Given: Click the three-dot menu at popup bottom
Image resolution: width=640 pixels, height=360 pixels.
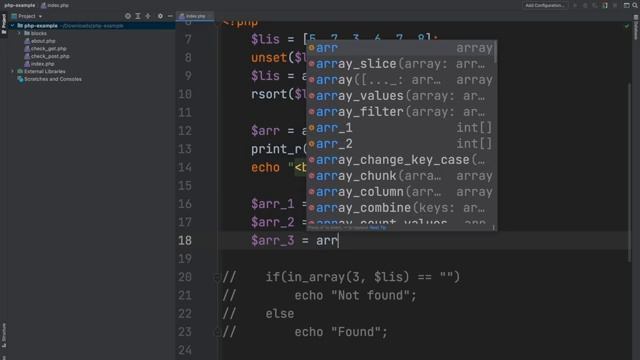Looking at the screenshot, I should point(493,228).
